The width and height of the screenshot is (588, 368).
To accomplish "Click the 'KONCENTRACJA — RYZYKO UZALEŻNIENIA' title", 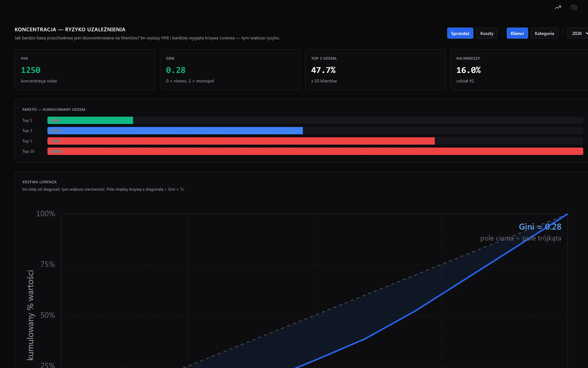I will pos(70,29).
